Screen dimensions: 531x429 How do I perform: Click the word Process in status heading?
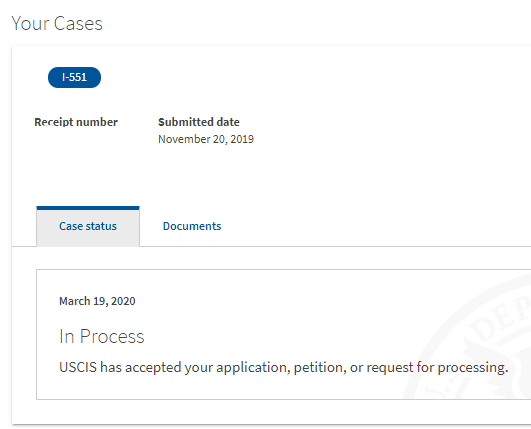[112, 336]
